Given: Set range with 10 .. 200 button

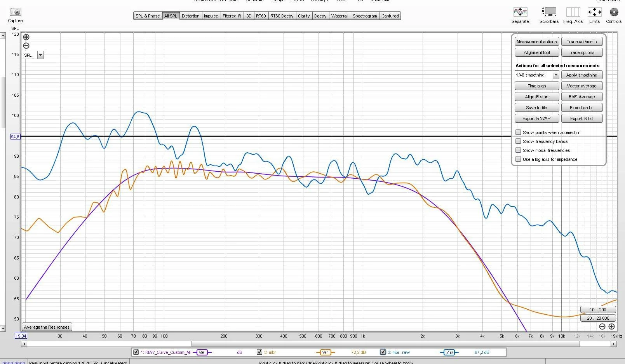Looking at the screenshot, I should [x=598, y=310].
